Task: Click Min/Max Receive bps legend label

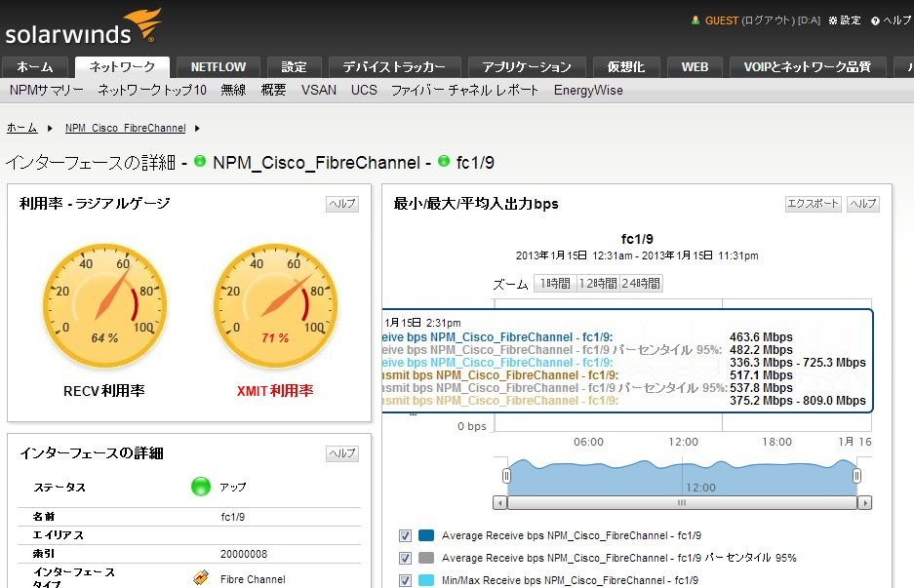Action: (x=570, y=580)
